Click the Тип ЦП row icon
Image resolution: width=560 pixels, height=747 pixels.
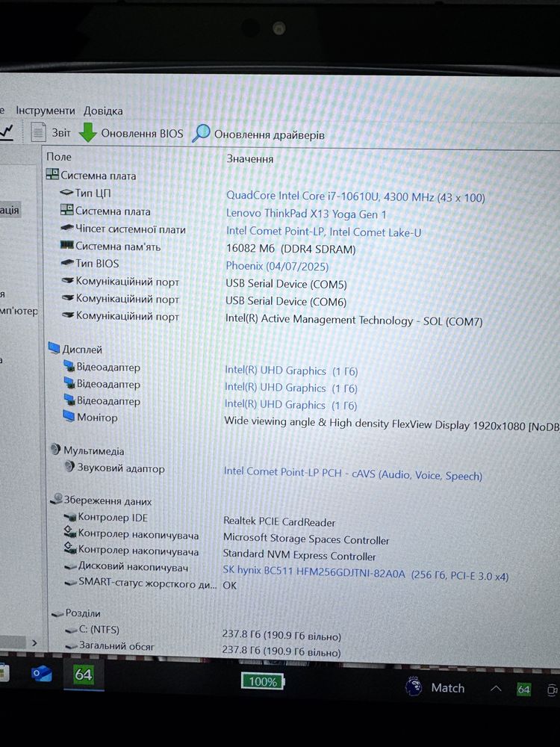pos(66,193)
